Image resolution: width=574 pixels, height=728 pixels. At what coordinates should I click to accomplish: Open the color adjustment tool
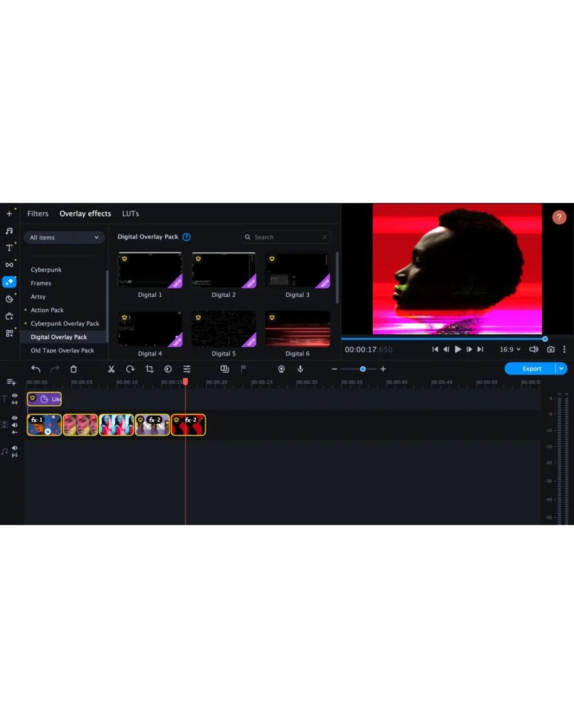(x=168, y=369)
